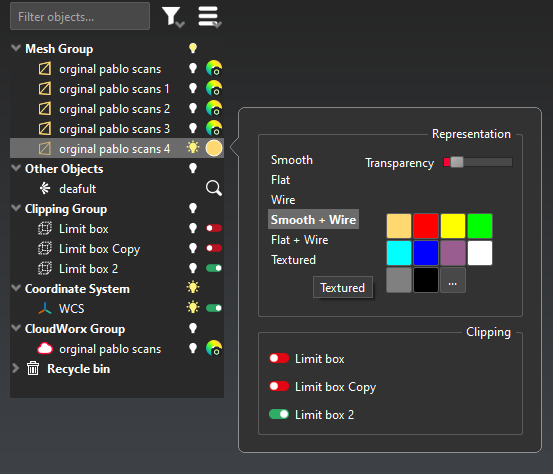Expand the Recycle bin node
The image size is (553, 474).
pyautogui.click(x=16, y=368)
